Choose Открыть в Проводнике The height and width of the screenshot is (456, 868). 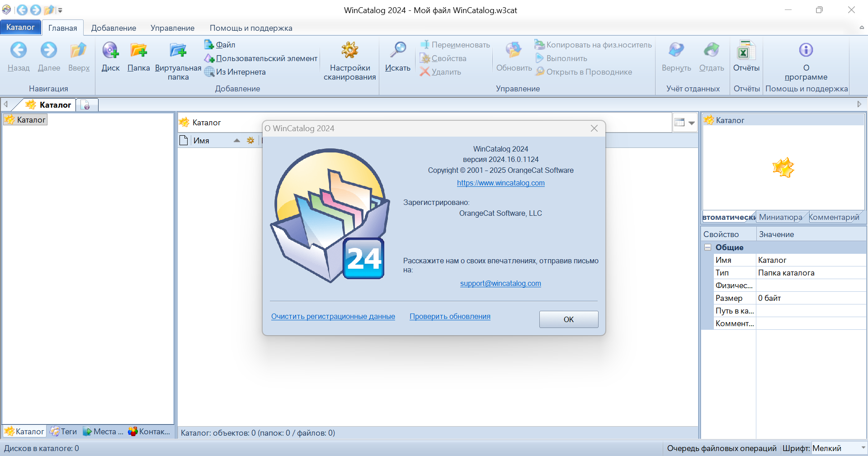[x=584, y=72]
